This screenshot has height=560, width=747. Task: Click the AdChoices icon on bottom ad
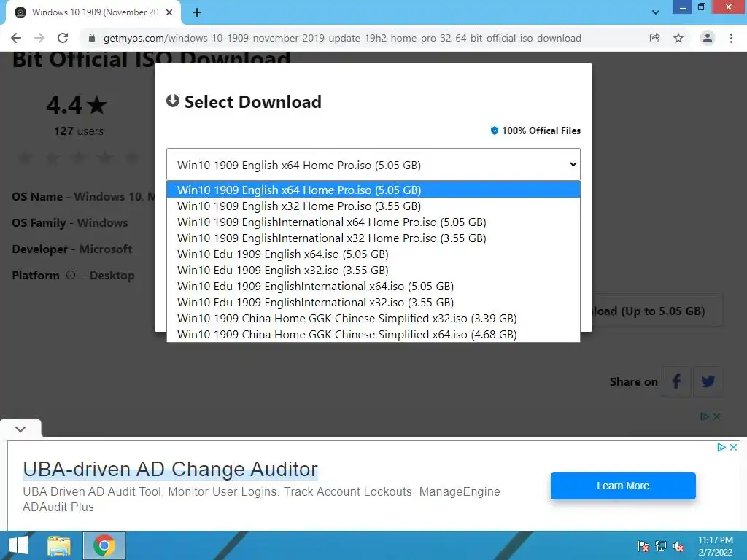721,447
